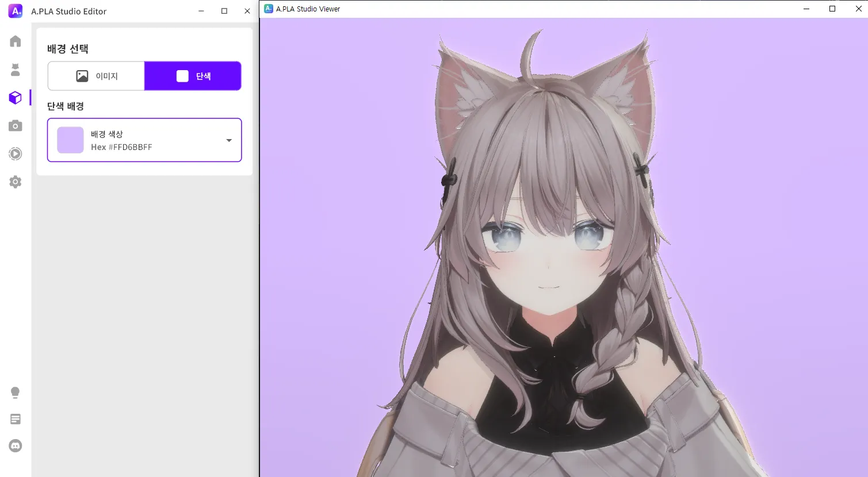Open the Camera sidebar icon
This screenshot has height=477, width=868.
point(16,126)
